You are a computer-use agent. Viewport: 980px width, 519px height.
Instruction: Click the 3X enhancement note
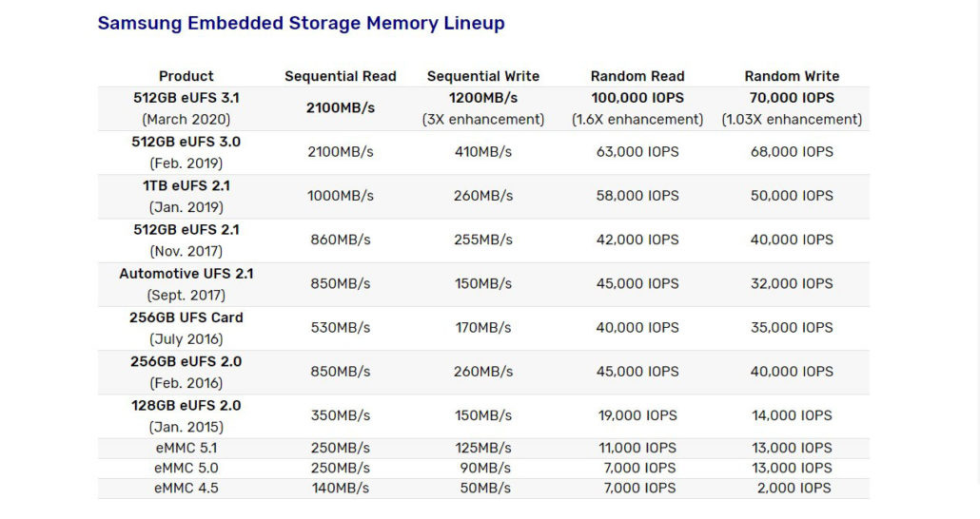(x=483, y=119)
